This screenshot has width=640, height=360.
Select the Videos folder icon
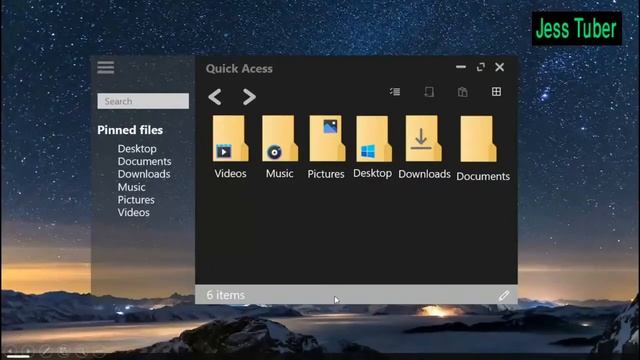coord(231,138)
